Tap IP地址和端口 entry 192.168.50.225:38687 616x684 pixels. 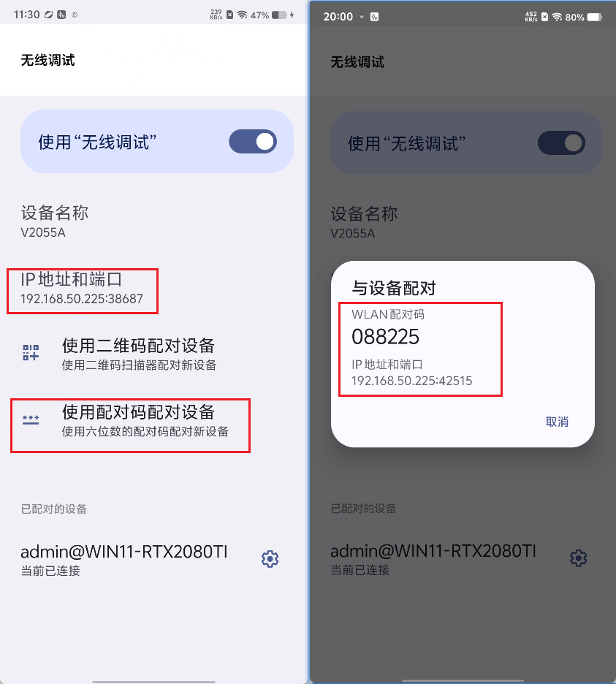point(82,289)
